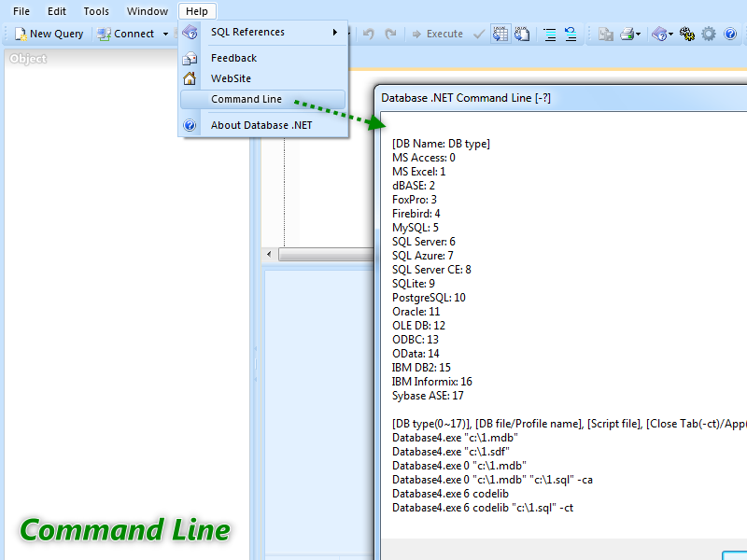Click the 'Database4.exe "c:\1.sdf"' line

pyautogui.click(x=451, y=452)
